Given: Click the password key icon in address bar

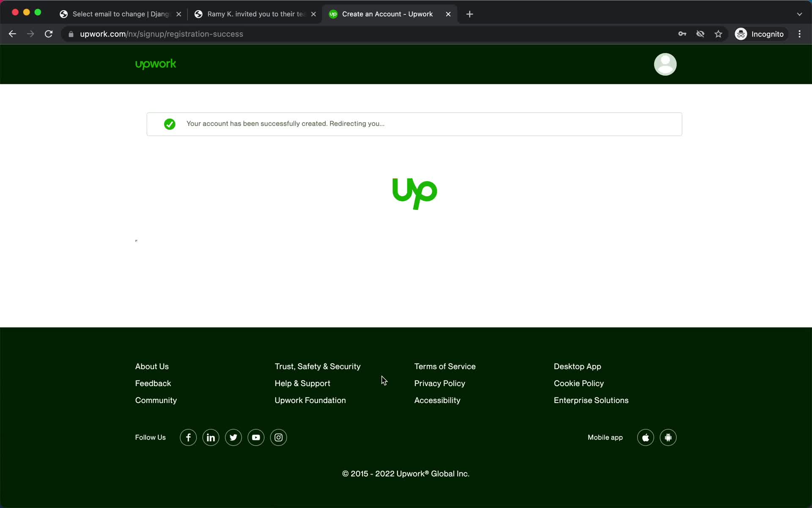Looking at the screenshot, I should pos(682,34).
